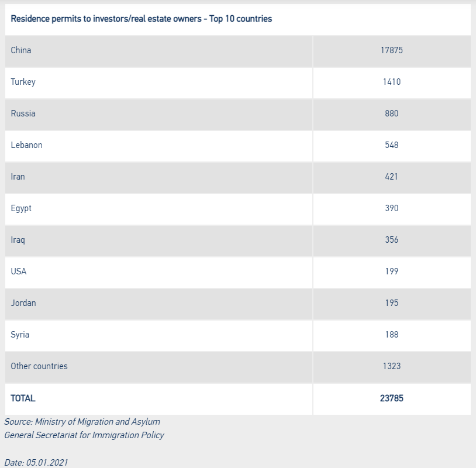Click the Syria value 188
Image resolution: width=476 pixels, height=468 pixels.
(391, 335)
